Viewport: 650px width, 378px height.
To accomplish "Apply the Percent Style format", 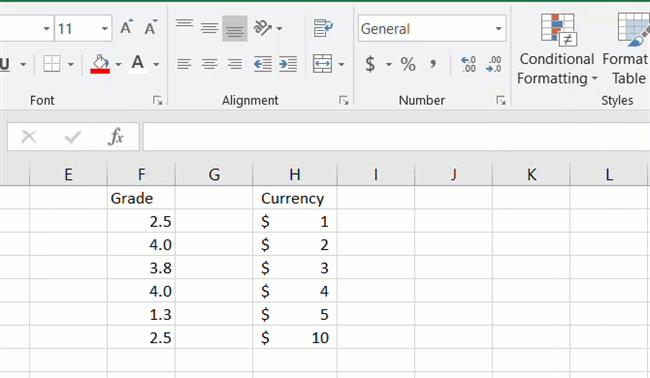I will pyautogui.click(x=408, y=64).
